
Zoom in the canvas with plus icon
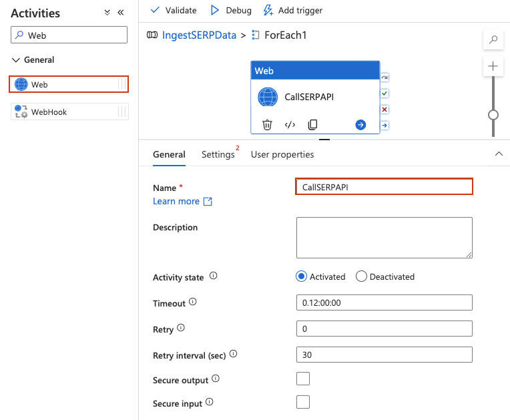point(493,66)
